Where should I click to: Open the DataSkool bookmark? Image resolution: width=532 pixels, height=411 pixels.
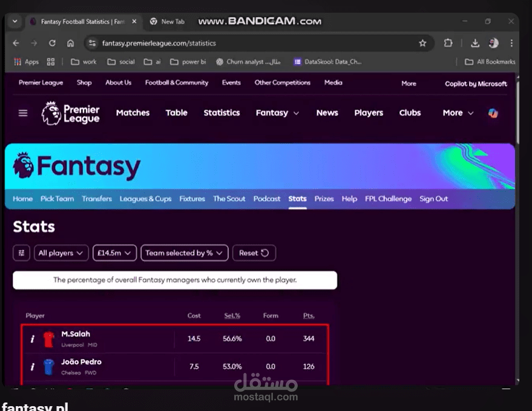(328, 62)
